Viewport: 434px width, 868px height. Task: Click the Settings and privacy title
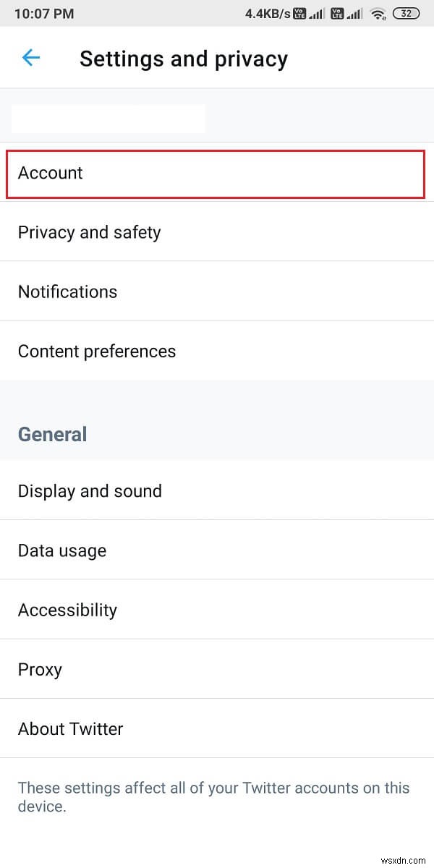183,59
